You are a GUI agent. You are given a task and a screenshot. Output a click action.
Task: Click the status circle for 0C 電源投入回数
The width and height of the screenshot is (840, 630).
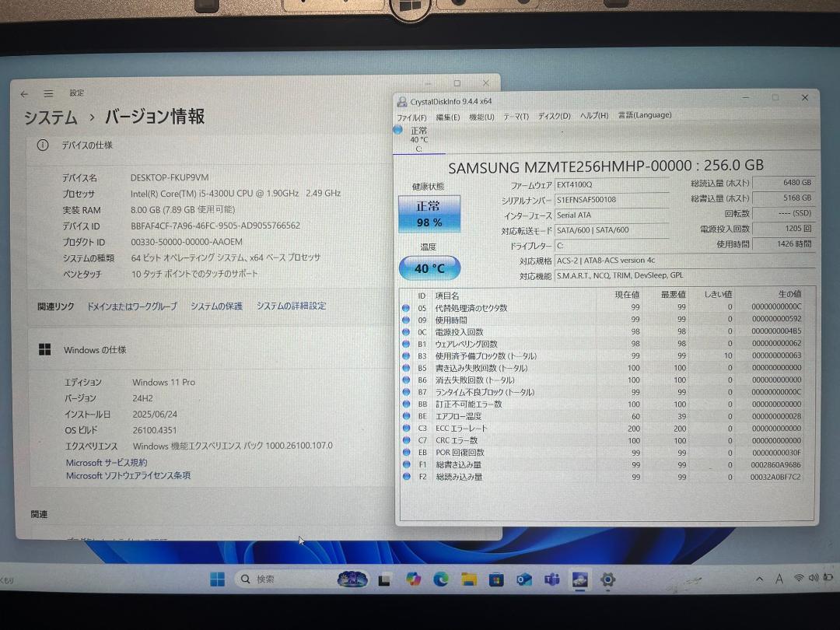[x=406, y=332]
